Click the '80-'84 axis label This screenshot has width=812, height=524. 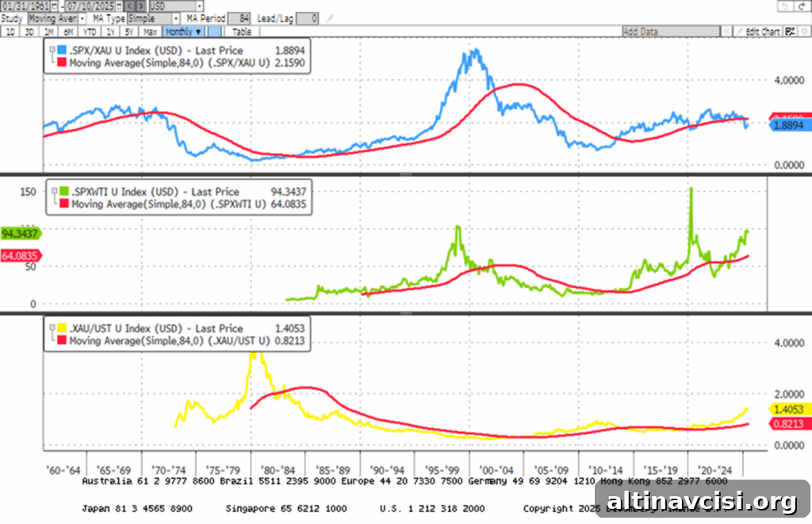tap(278, 470)
